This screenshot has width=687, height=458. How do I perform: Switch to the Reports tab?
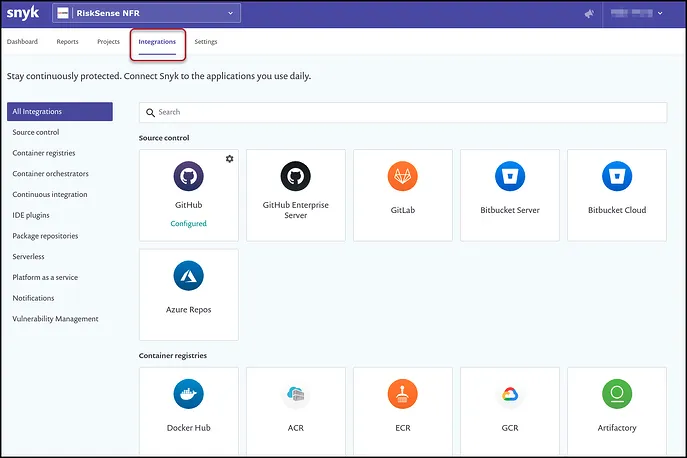tap(67, 42)
